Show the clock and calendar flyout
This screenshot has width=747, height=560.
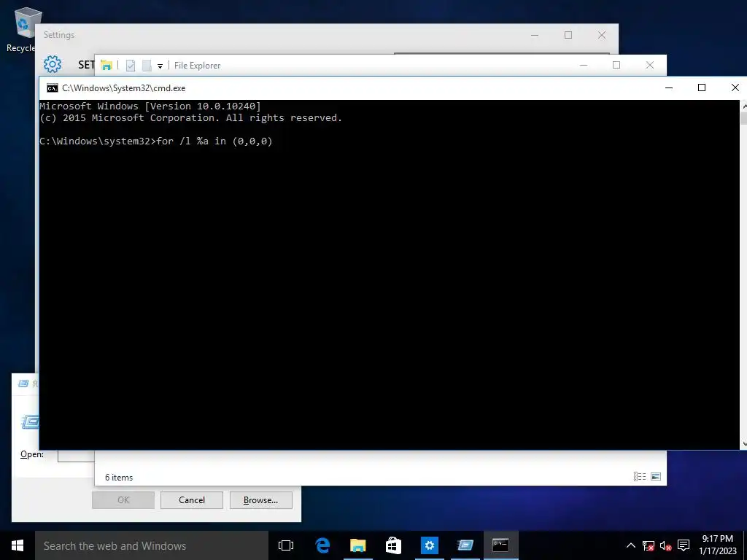click(718, 545)
